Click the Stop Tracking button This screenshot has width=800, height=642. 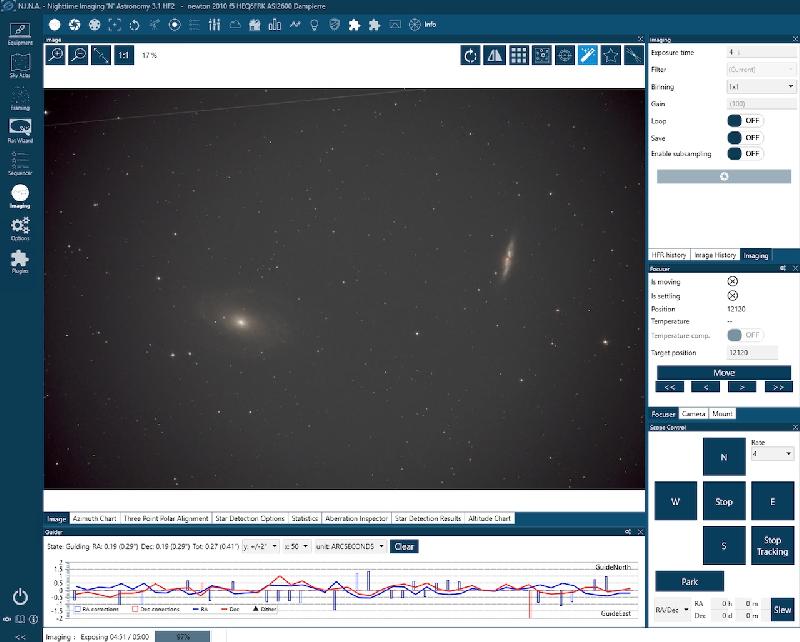(x=772, y=545)
